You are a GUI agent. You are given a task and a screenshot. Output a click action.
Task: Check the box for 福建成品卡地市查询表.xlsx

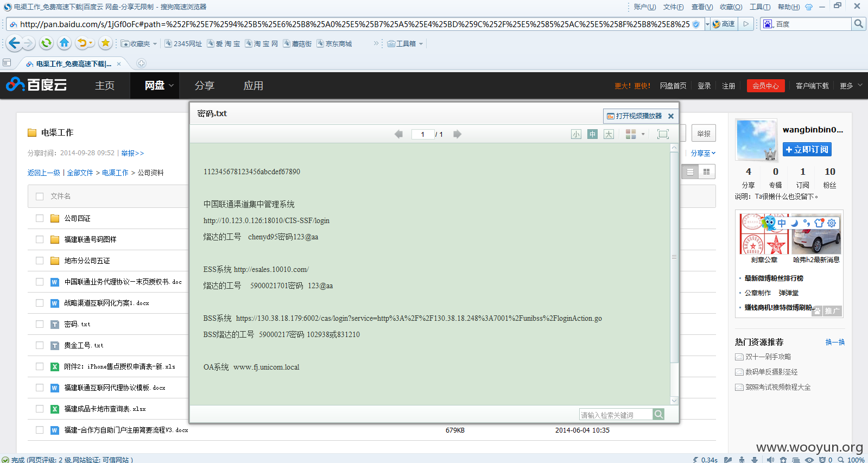tap(40, 409)
